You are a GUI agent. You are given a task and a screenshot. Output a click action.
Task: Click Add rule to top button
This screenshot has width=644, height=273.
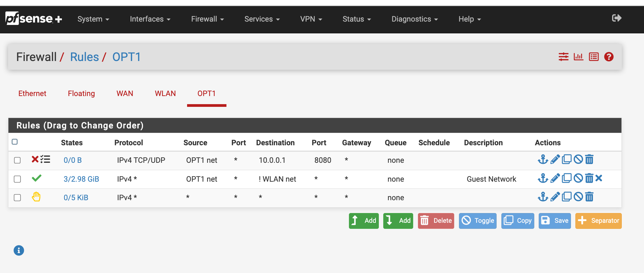point(364,221)
